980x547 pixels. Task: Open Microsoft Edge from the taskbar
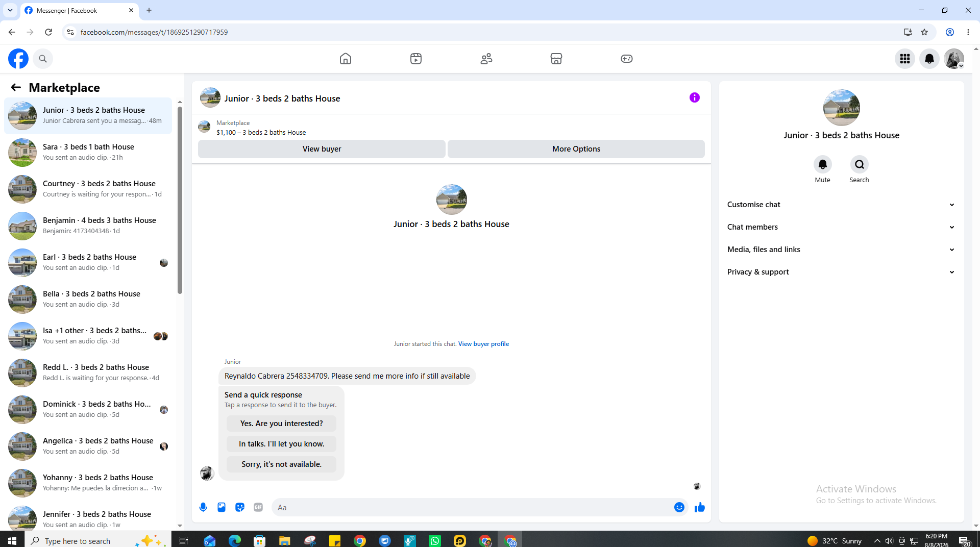pos(234,541)
